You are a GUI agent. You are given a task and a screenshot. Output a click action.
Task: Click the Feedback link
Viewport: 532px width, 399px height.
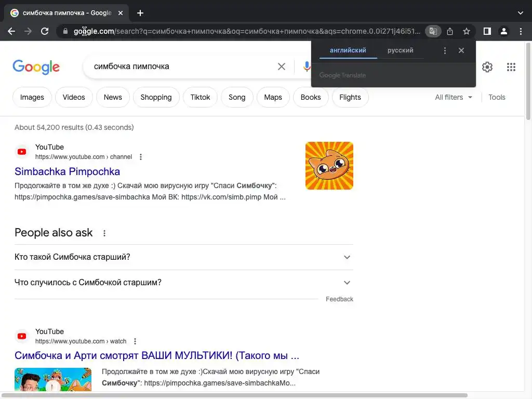(339, 299)
